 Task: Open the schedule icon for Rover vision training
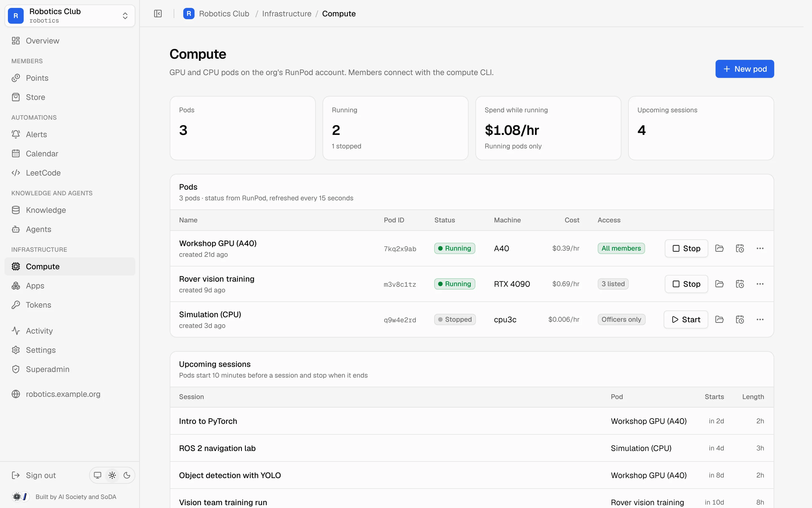[x=740, y=284]
